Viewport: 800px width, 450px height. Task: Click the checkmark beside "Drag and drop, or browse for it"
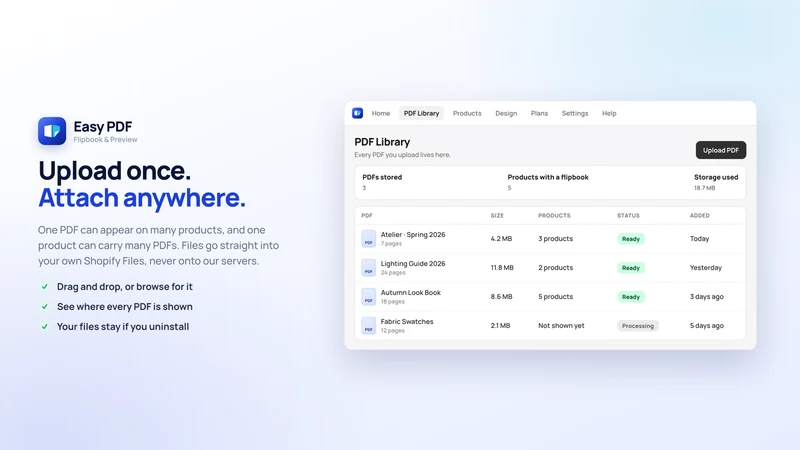coord(45,287)
